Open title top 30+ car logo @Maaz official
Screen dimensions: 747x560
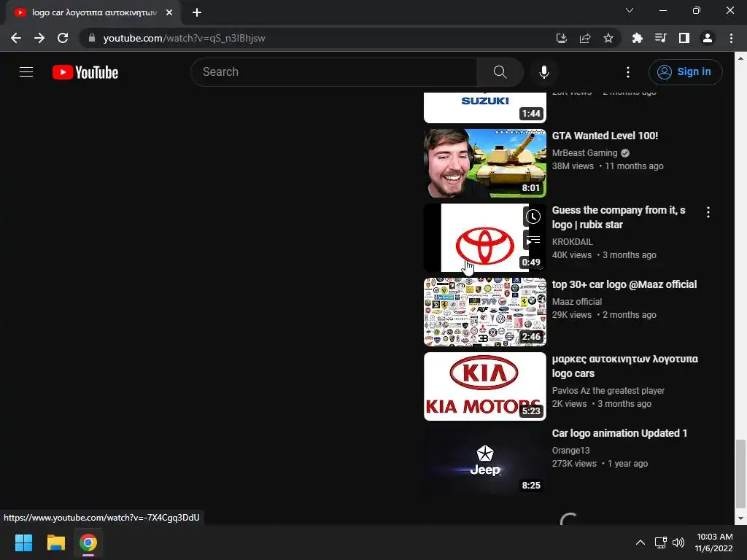(x=624, y=284)
